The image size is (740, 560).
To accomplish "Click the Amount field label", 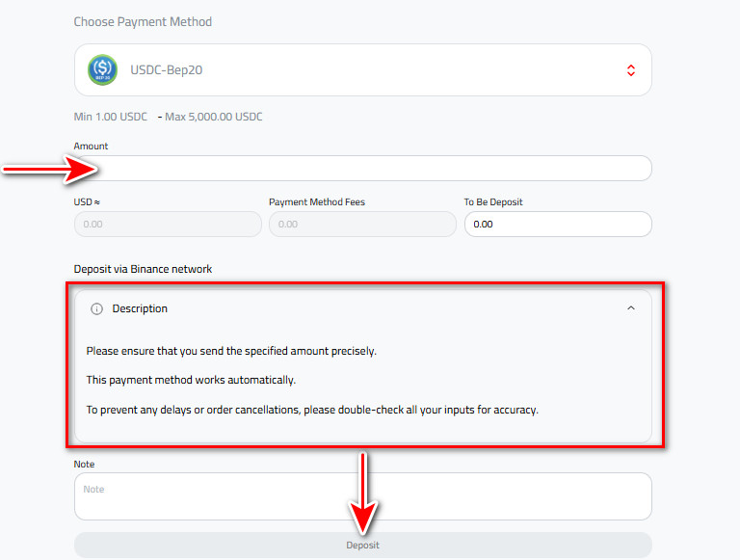I will (91, 146).
